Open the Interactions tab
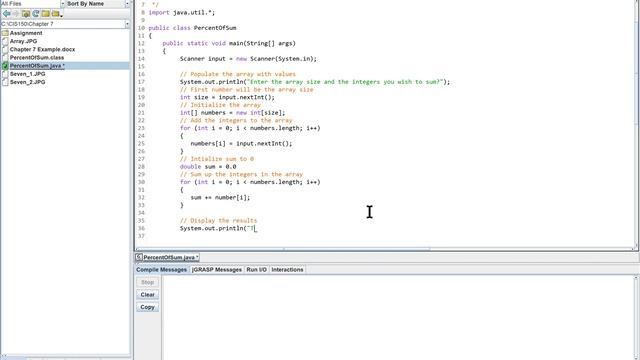 [x=287, y=270]
